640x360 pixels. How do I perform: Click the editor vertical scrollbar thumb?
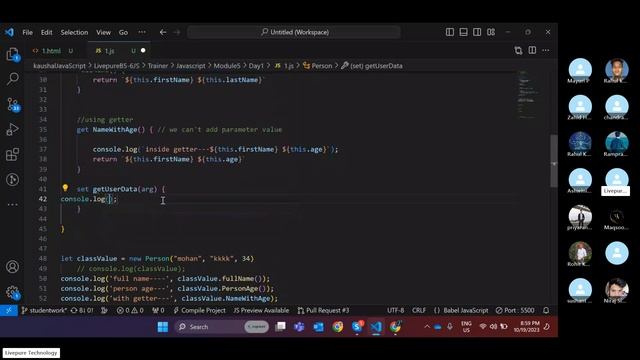[554, 161]
